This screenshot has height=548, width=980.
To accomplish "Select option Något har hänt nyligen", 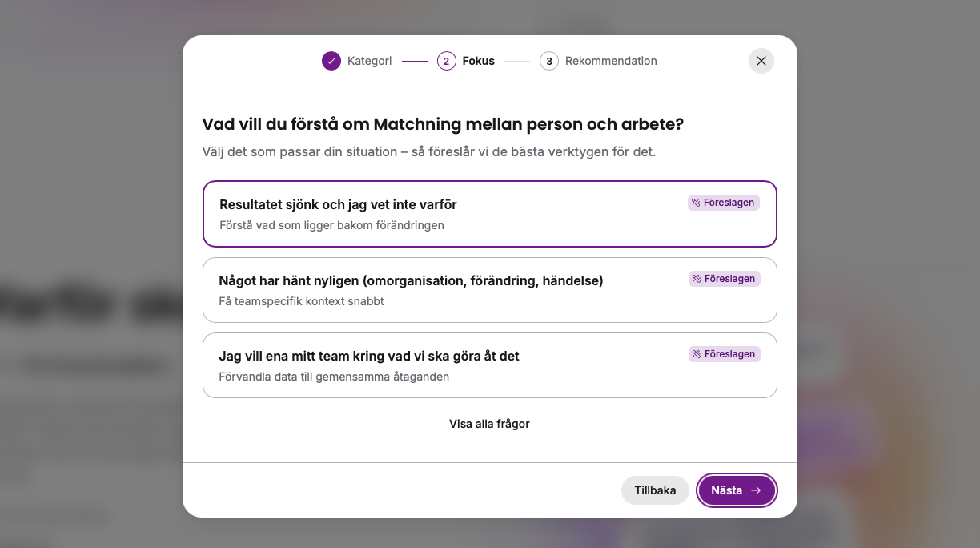I will [x=490, y=290].
